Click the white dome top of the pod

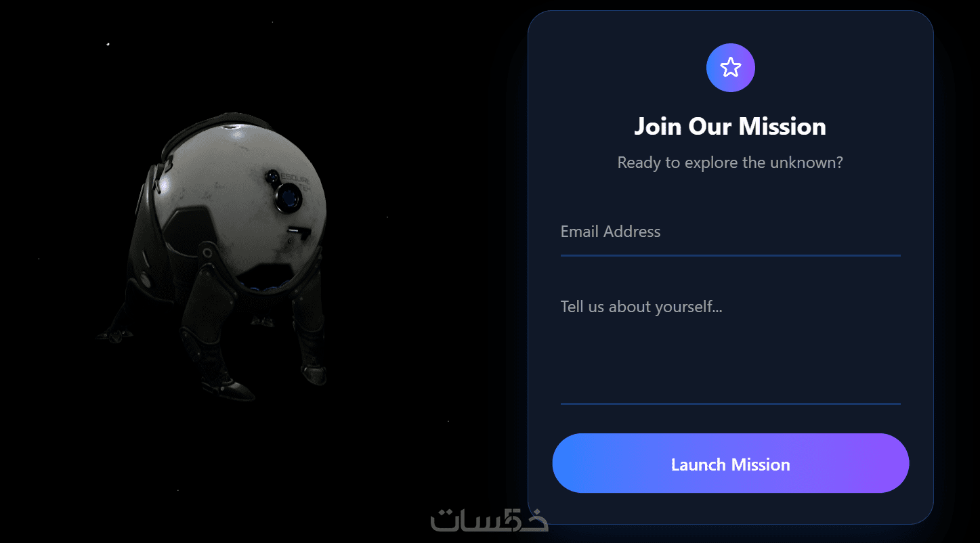pos(237,146)
